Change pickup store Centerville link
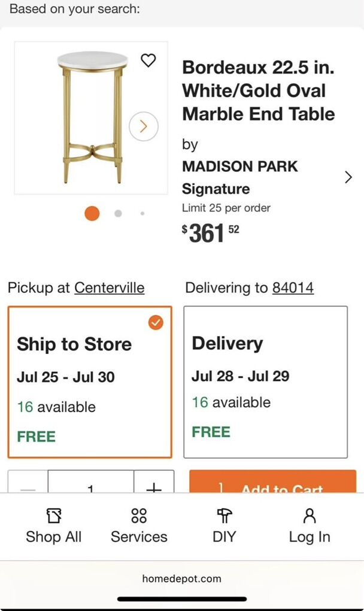This screenshot has height=611, width=364. click(x=109, y=288)
